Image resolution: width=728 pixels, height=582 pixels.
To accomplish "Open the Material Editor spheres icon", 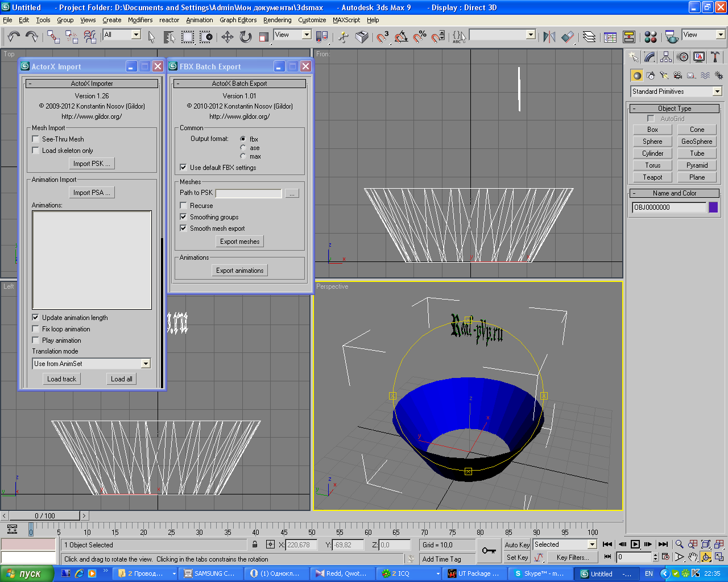I will pos(651,37).
